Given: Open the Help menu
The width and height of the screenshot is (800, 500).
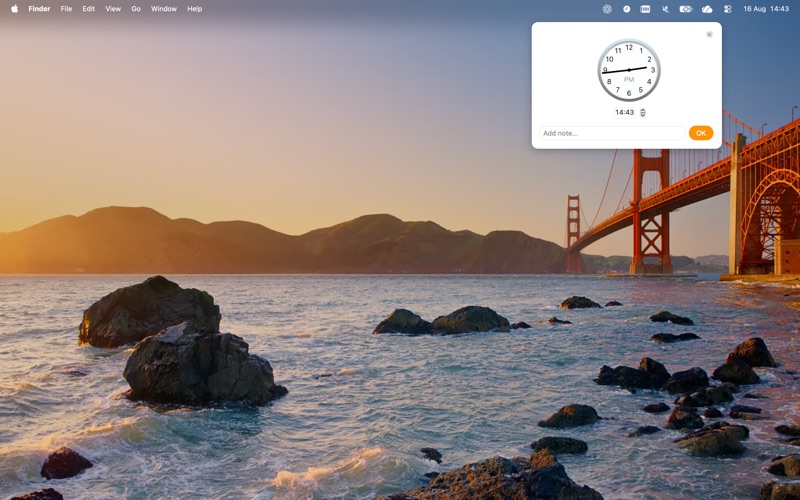Looking at the screenshot, I should (x=194, y=9).
